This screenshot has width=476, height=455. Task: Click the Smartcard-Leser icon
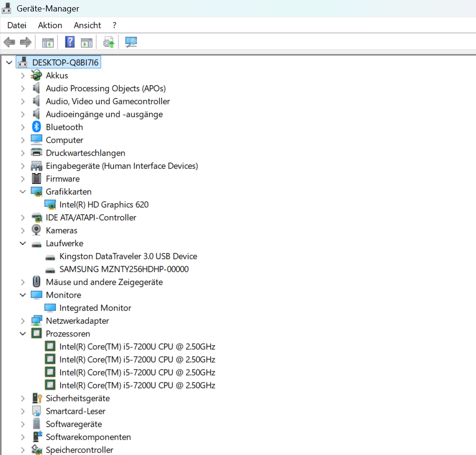pos(36,411)
